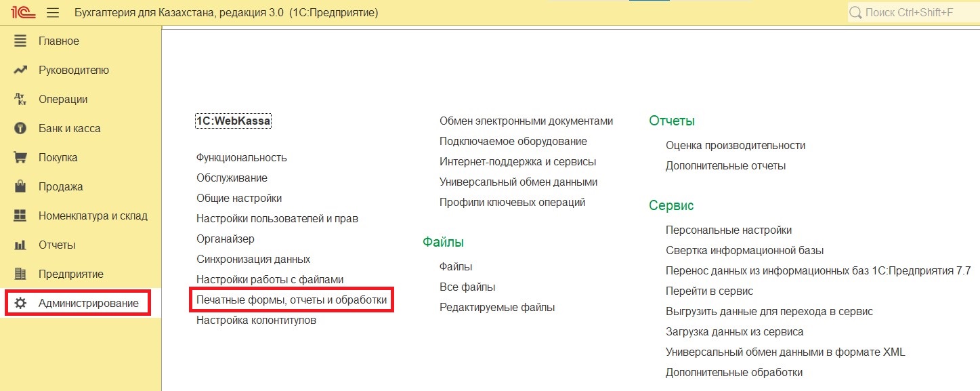Viewport: 980px width, 391px height.
Task: Open the Файлы link under Файлы heading
Action: click(x=456, y=266)
